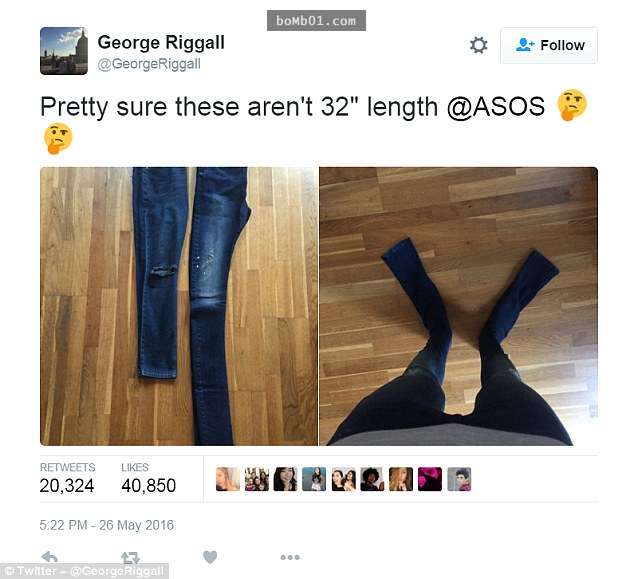Click the first liker avatar, blonde hair
Screen dimensions: 634x579
coord(228,479)
